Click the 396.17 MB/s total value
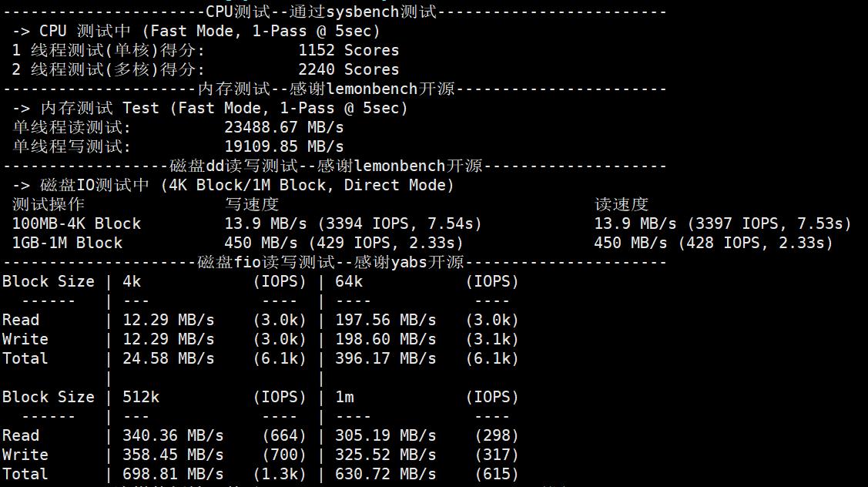Screen dimensions: 868x487 pos(385,358)
